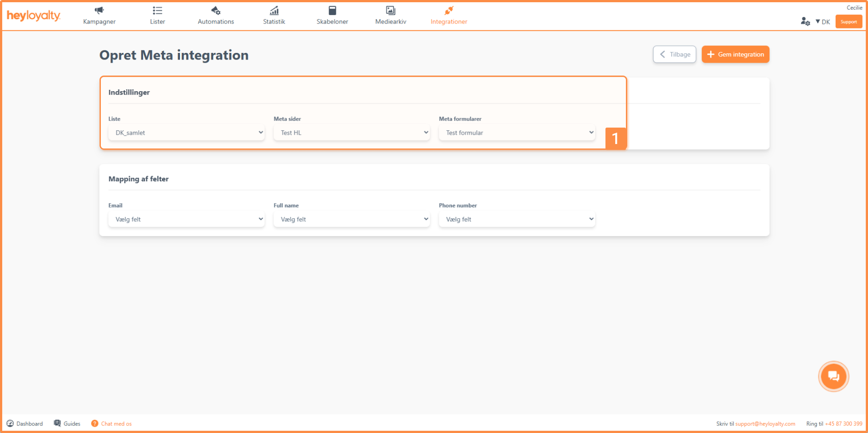Open the Guides link in footer
Image resolution: width=868 pixels, height=433 pixels.
click(x=68, y=424)
